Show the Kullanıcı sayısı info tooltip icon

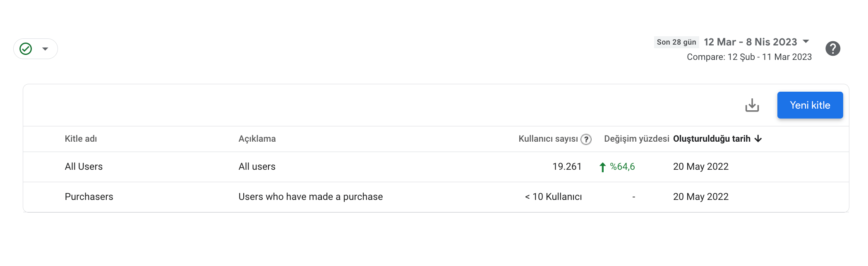[586, 139]
